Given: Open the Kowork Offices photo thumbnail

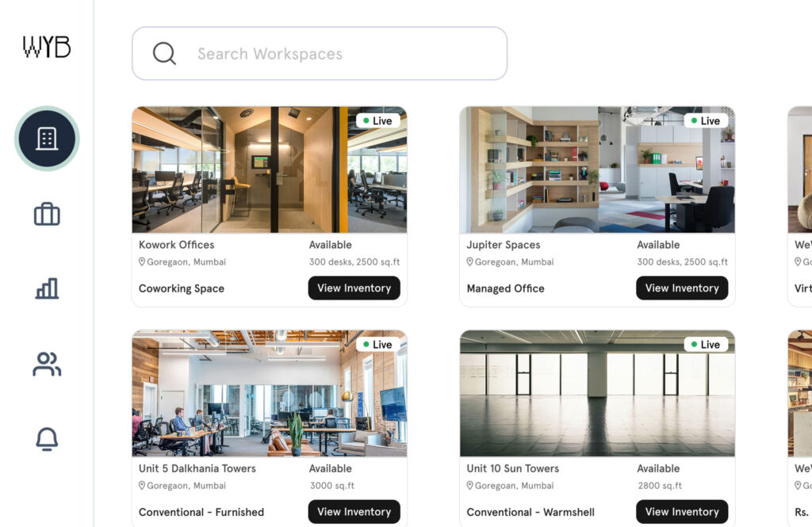Looking at the screenshot, I should 270,170.
